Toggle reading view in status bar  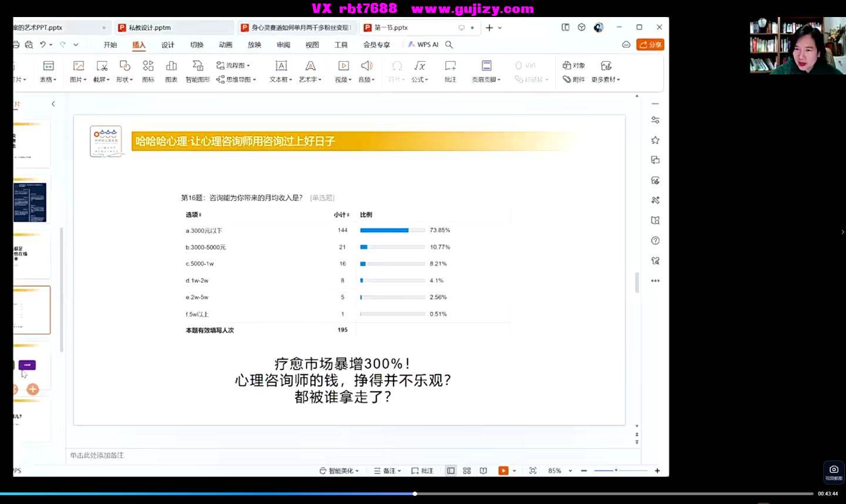(484, 471)
